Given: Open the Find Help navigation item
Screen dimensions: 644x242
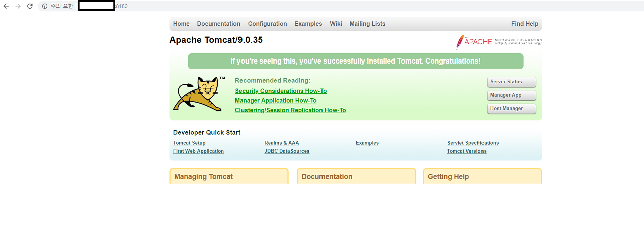Looking at the screenshot, I should (x=525, y=24).
